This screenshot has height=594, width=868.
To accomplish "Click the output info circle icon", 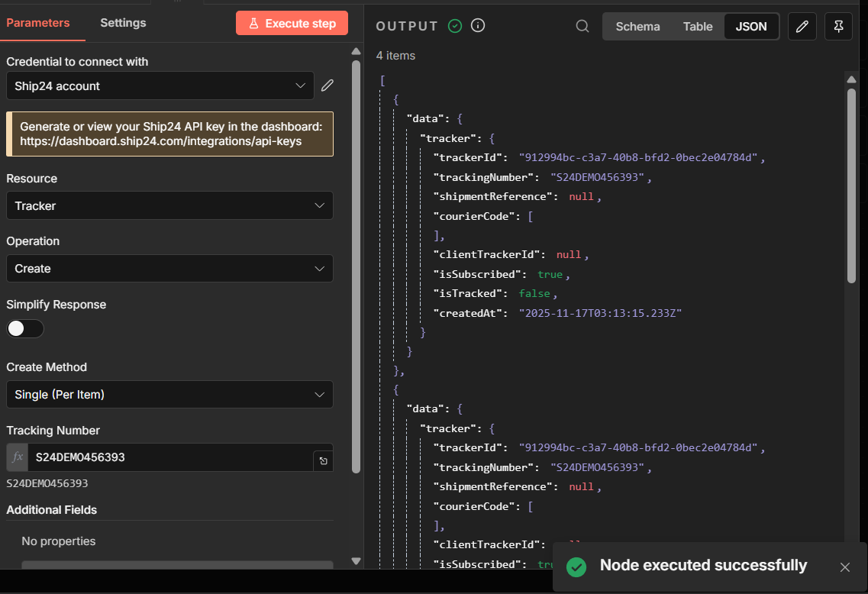I will pyautogui.click(x=478, y=25).
